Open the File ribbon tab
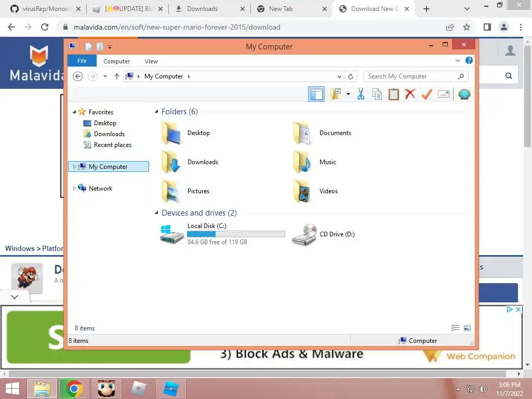 [x=82, y=61]
